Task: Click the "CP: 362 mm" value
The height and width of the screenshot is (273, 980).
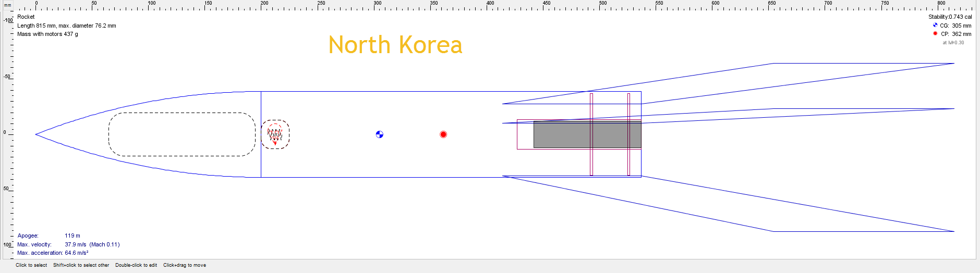Action: coord(956,34)
